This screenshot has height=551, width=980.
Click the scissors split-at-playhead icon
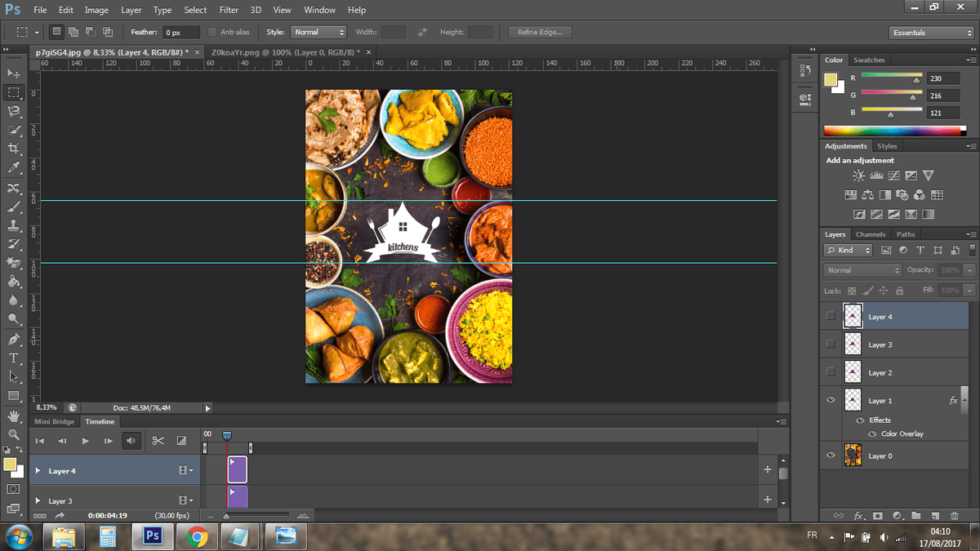tap(158, 441)
